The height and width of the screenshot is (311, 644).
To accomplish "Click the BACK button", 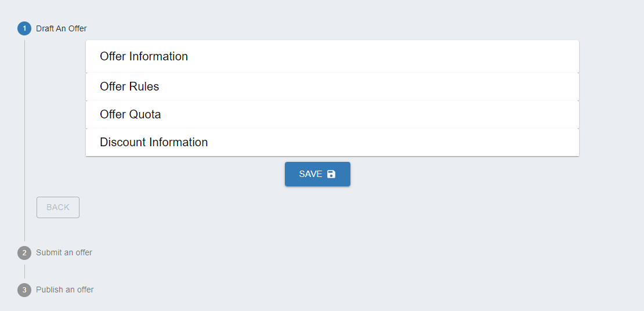I will pyautogui.click(x=58, y=207).
